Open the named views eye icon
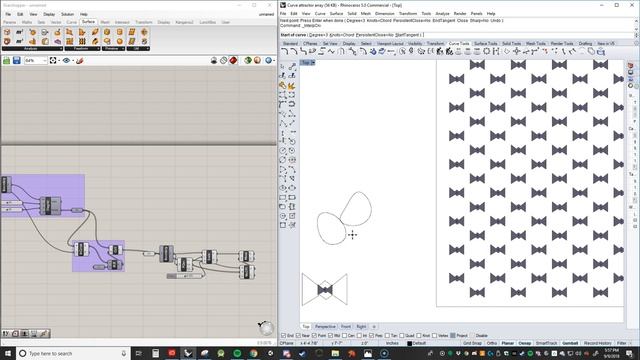640x360 pixels. (66, 60)
